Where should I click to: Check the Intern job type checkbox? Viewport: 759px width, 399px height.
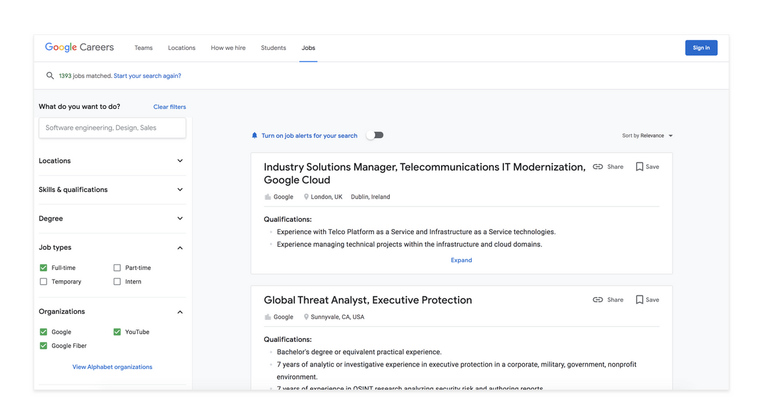pyautogui.click(x=117, y=281)
